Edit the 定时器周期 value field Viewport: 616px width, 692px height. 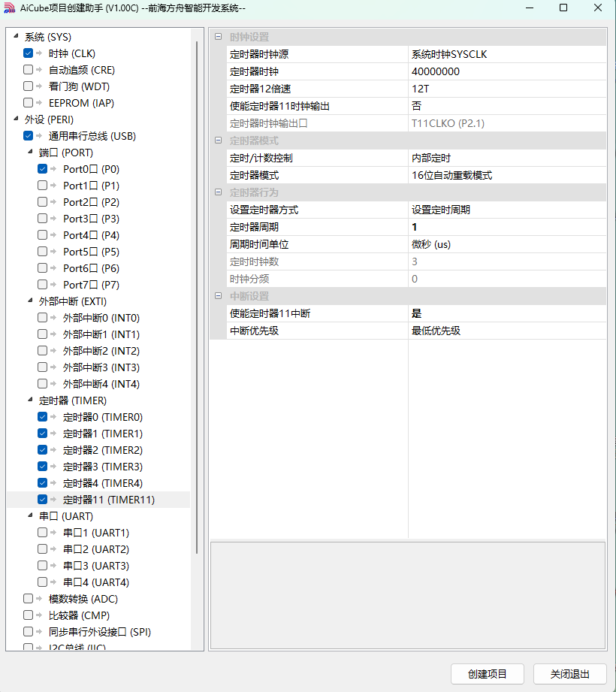coord(508,227)
